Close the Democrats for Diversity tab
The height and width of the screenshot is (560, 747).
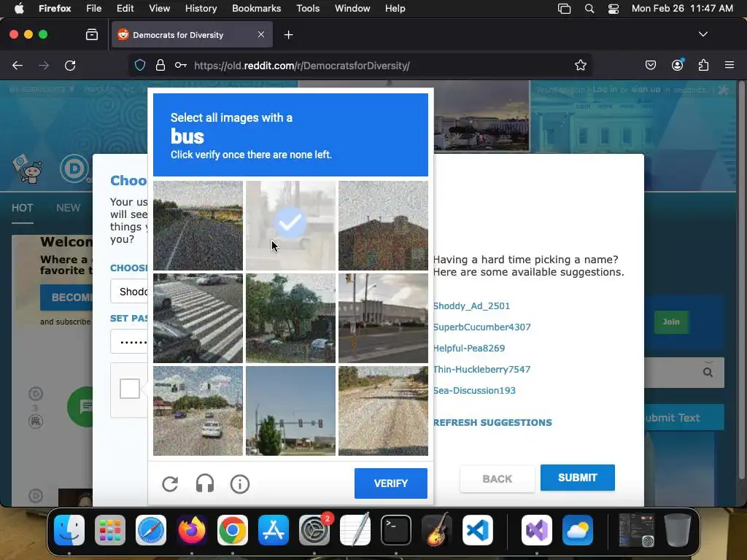(261, 34)
